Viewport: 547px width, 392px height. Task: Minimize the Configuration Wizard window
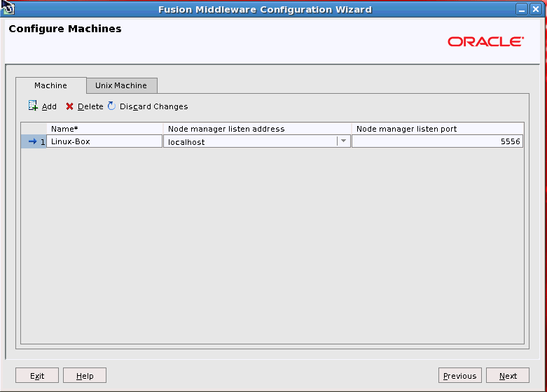click(x=522, y=9)
